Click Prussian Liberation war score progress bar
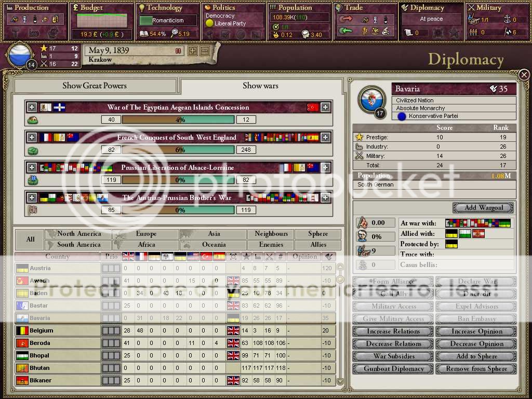532x399 pixels. click(179, 180)
